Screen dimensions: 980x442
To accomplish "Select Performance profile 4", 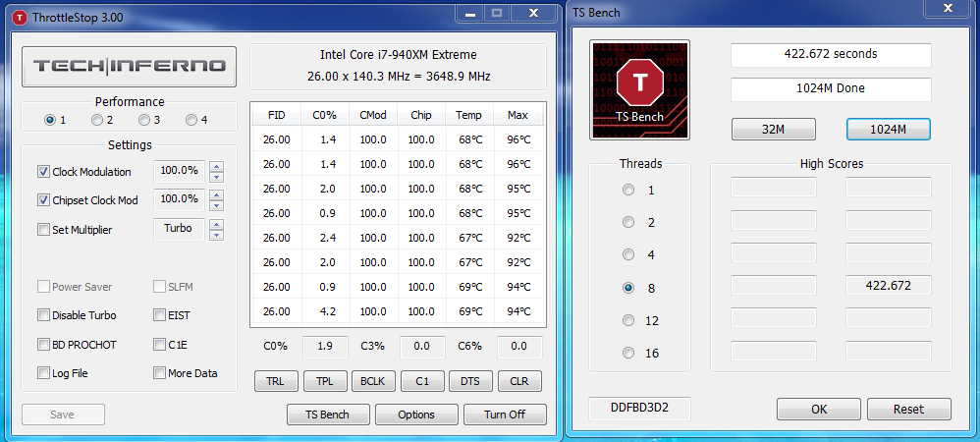I will [x=191, y=120].
